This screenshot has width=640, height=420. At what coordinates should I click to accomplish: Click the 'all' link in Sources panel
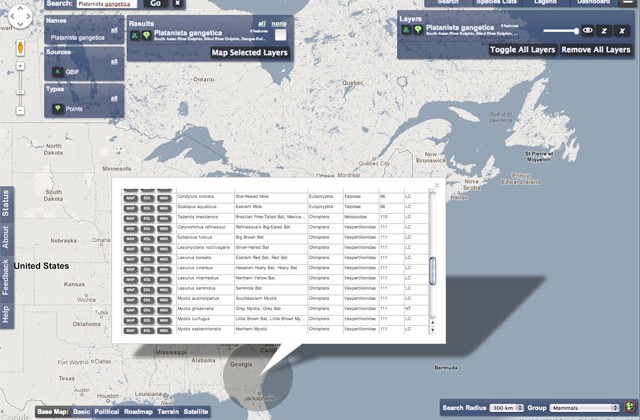(114, 62)
